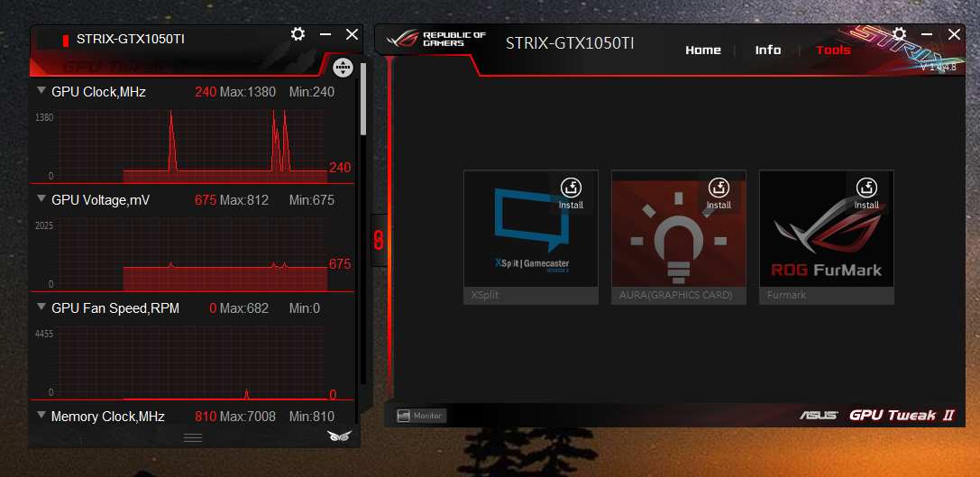The width and height of the screenshot is (980, 477).
Task: Select the Tools tab
Action: pyautogui.click(x=833, y=50)
